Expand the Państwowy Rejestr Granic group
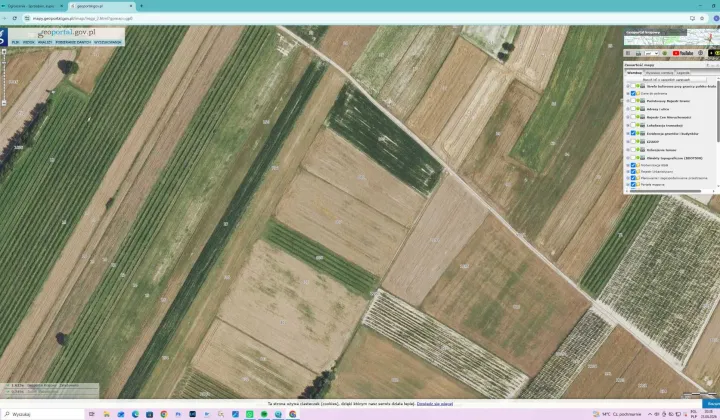Viewport: 720px width, 420px height. (x=628, y=101)
